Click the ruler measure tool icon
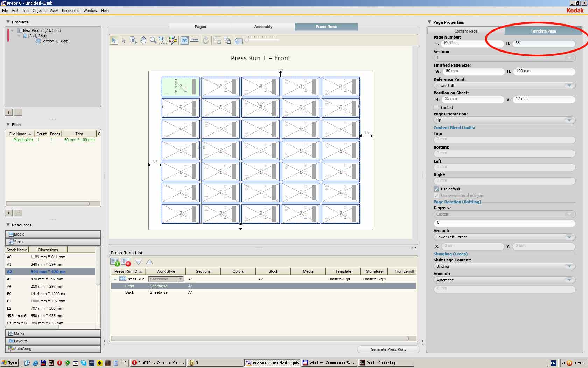This screenshot has height=368, width=588. (x=194, y=40)
